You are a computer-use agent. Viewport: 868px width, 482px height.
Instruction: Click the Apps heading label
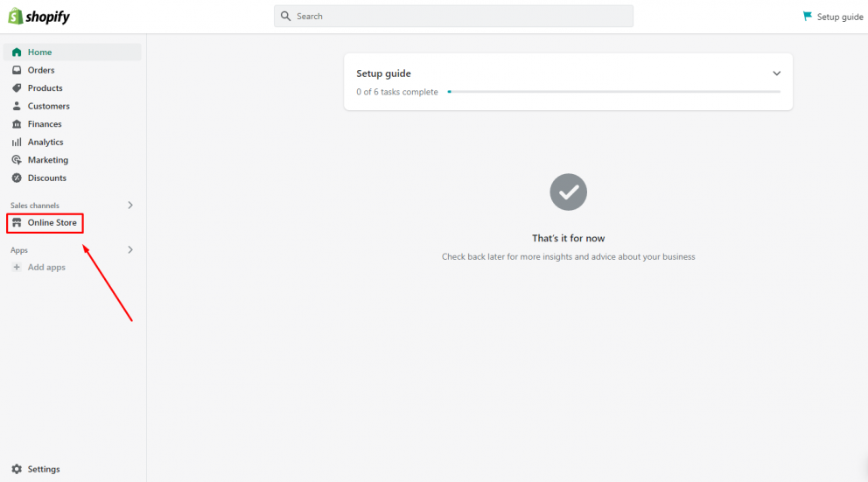click(x=19, y=250)
